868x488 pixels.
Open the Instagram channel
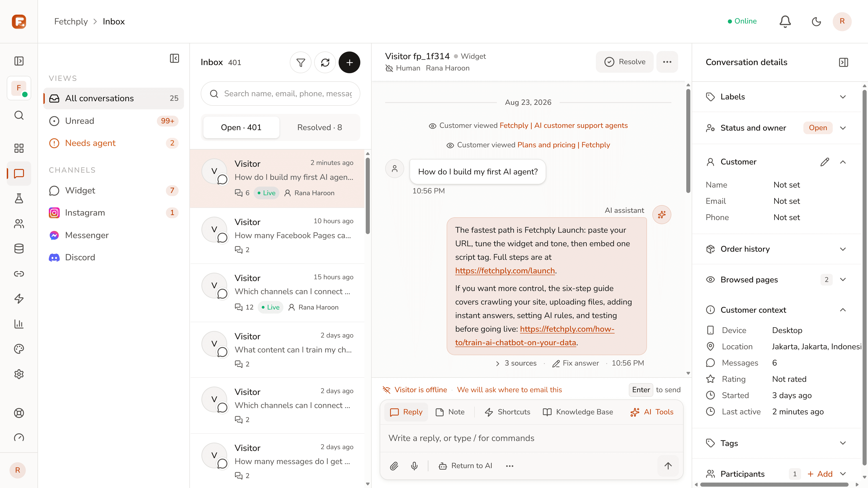(x=113, y=213)
